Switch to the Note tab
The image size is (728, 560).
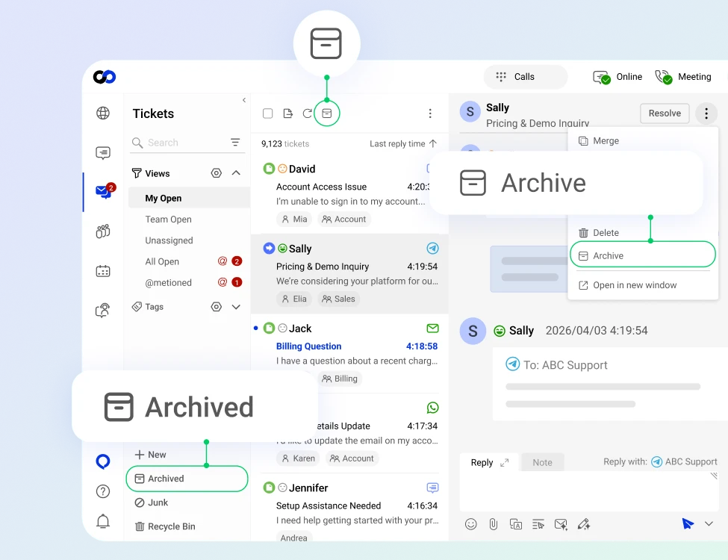(542, 462)
